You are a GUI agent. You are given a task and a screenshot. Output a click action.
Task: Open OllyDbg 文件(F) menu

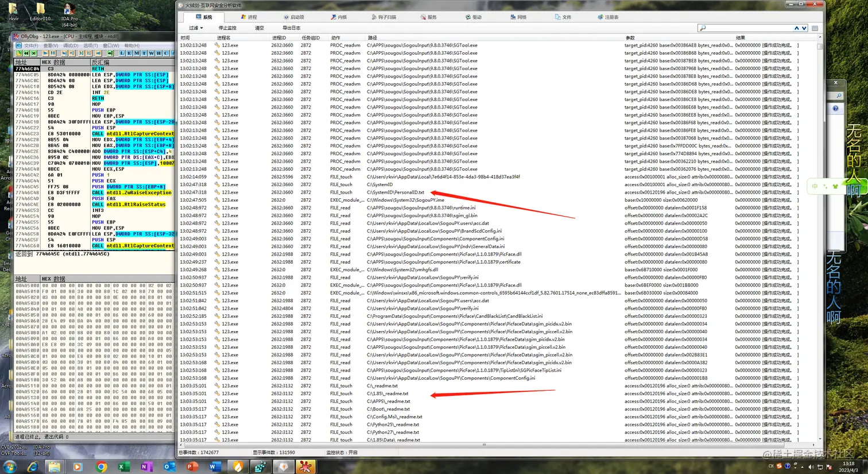[31, 45]
